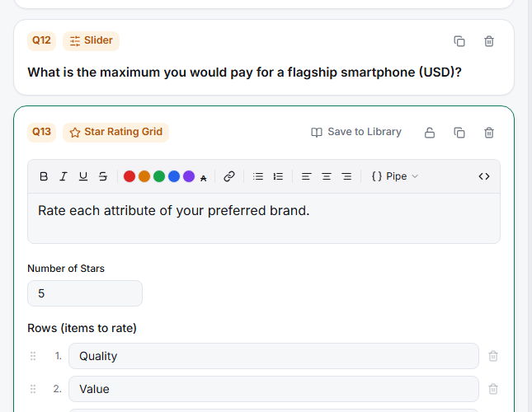532x412 pixels.
Task: Toggle underline formatting
Action: click(83, 176)
